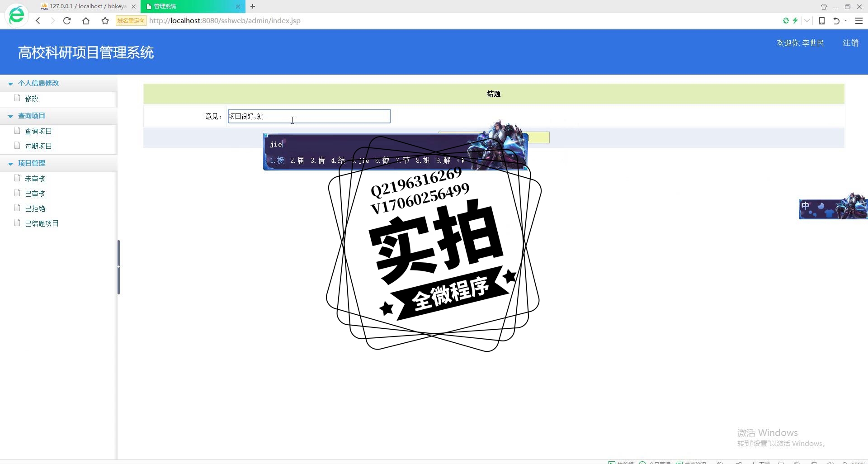
Task: Close the 管理系统 tab
Action: [238, 7]
